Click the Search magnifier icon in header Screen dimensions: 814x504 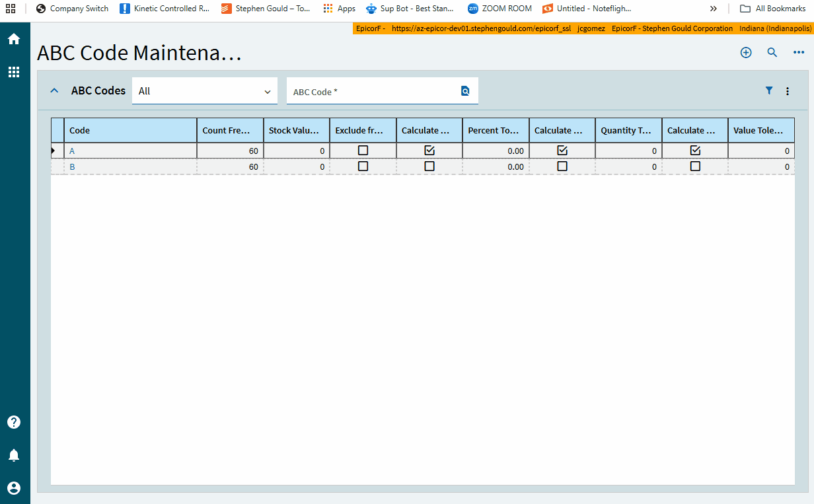pyautogui.click(x=772, y=53)
